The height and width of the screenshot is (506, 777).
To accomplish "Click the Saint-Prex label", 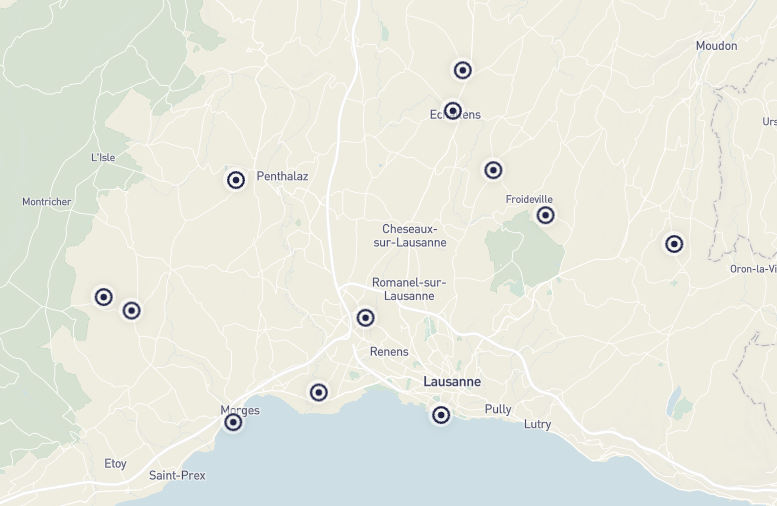I will pyautogui.click(x=177, y=475).
